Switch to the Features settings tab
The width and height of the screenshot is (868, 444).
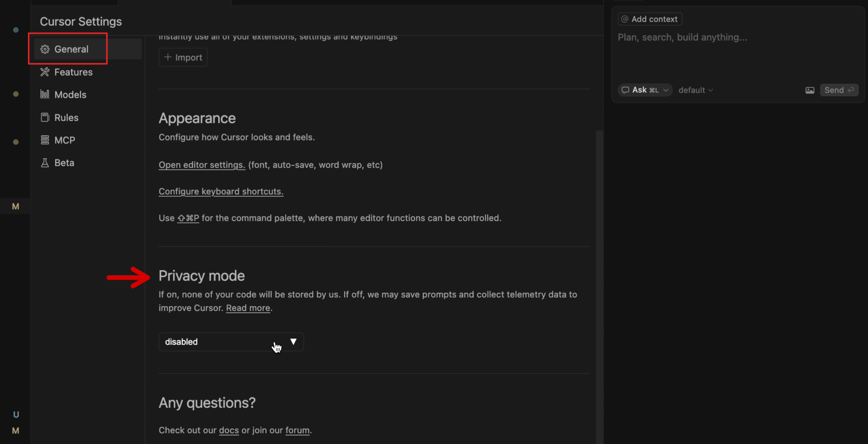pos(73,72)
